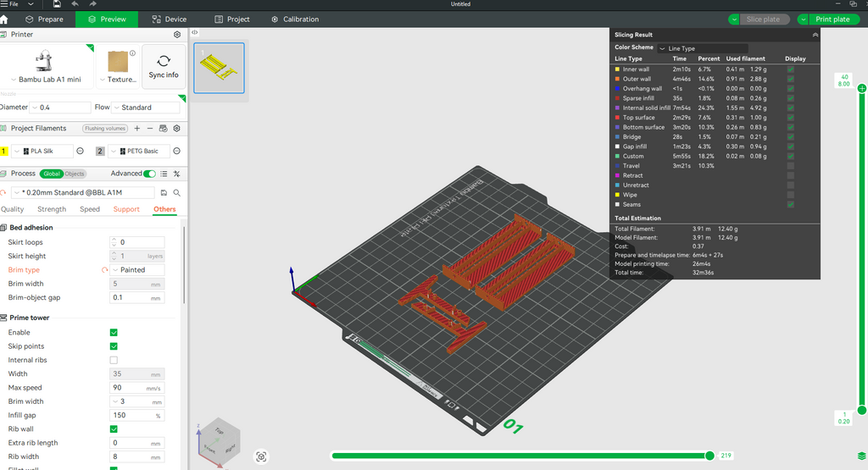Viewport: 868px width, 470px height.
Task: Uncheck Prime tower Enable checkbox
Action: pyautogui.click(x=114, y=333)
